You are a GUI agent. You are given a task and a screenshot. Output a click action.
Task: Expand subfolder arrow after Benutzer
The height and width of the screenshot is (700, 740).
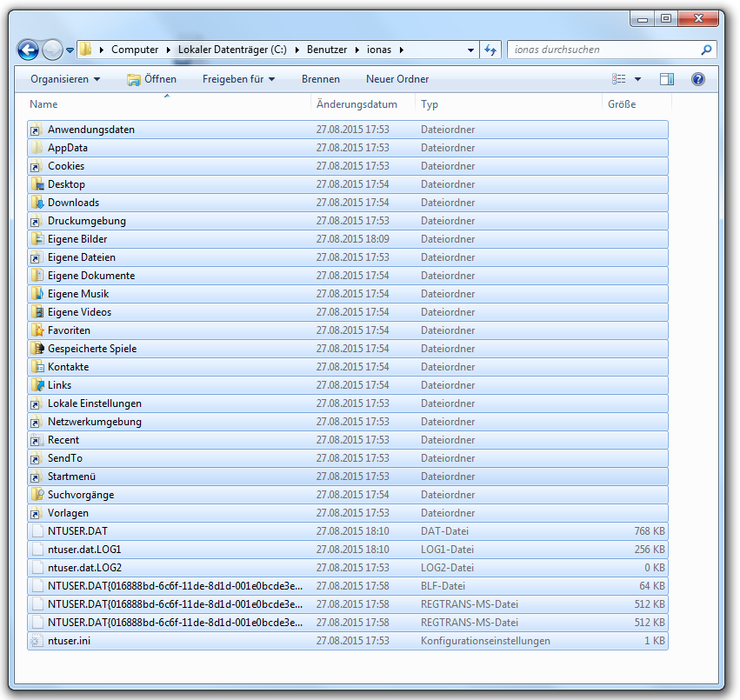357,50
